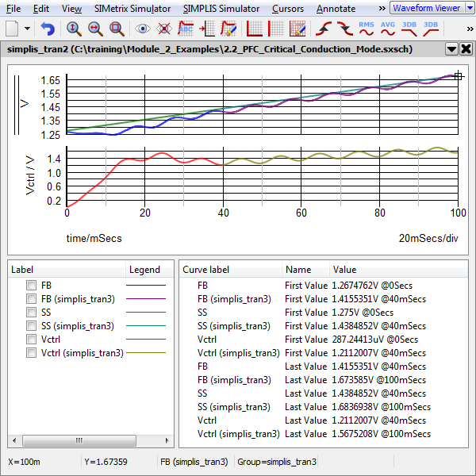
Task: Click the Legend column header
Action: point(144,270)
